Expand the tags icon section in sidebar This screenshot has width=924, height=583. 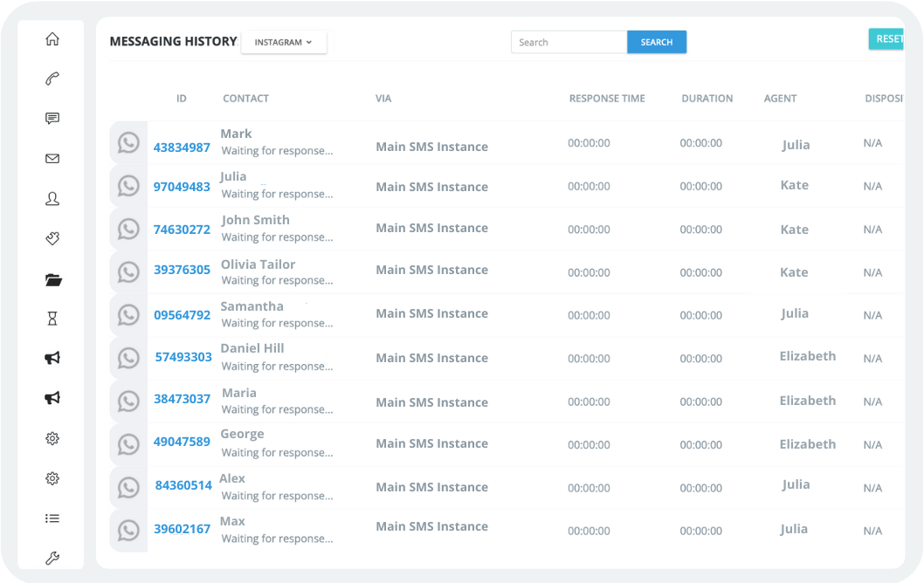coord(52,238)
